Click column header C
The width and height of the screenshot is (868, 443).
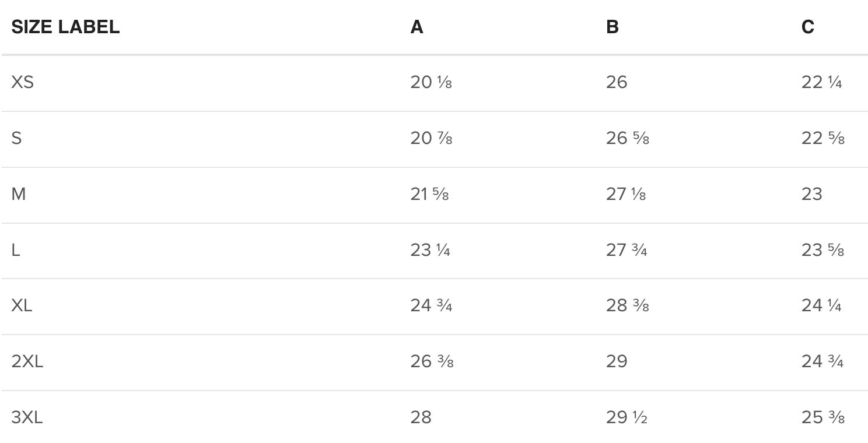click(807, 27)
